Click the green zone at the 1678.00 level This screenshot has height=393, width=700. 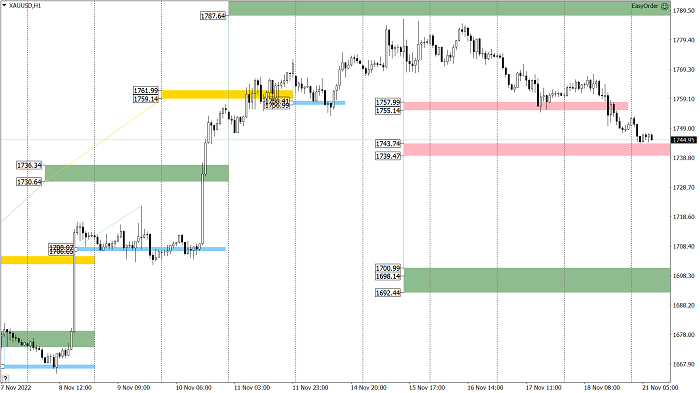pos(48,339)
